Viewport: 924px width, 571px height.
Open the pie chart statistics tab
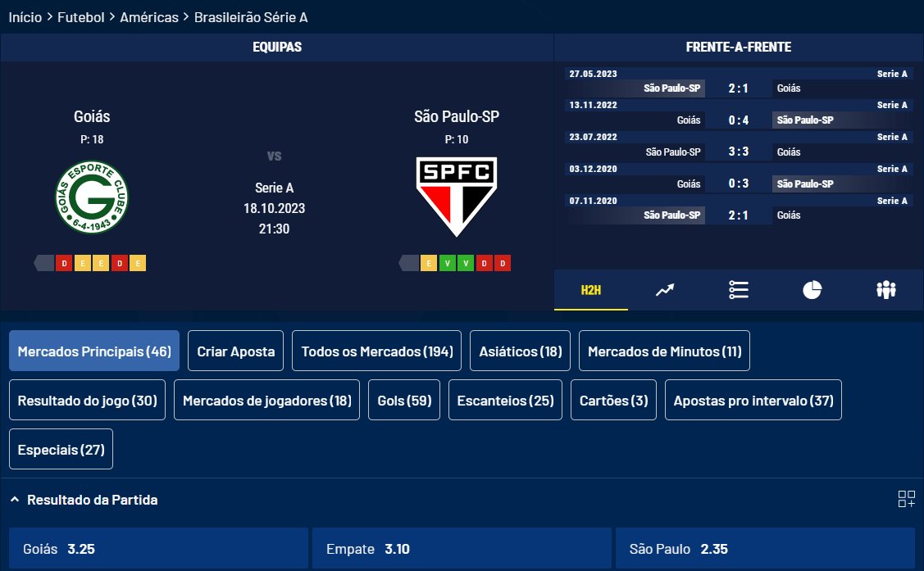pyautogui.click(x=812, y=290)
